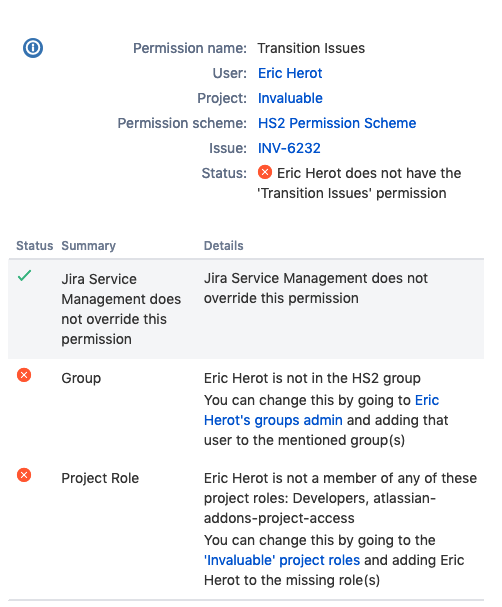Image resolution: width=502 pixels, height=607 pixels.
Task: Click Jira Service Management summary cell text
Action: pyautogui.click(x=121, y=309)
